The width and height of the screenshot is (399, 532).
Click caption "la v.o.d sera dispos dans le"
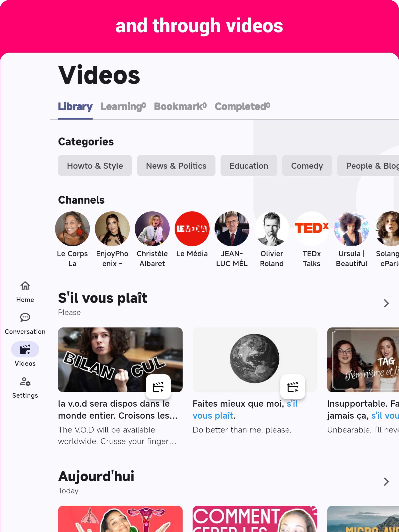114,403
